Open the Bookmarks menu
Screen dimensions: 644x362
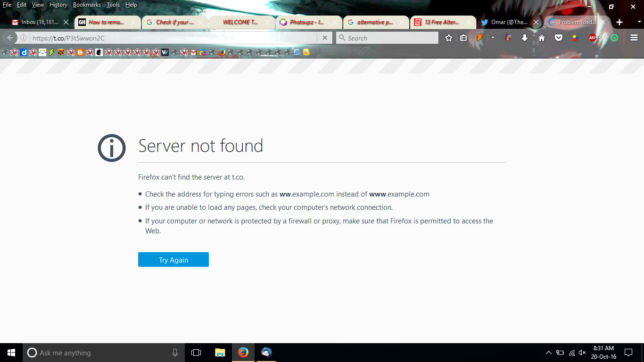[x=87, y=5]
